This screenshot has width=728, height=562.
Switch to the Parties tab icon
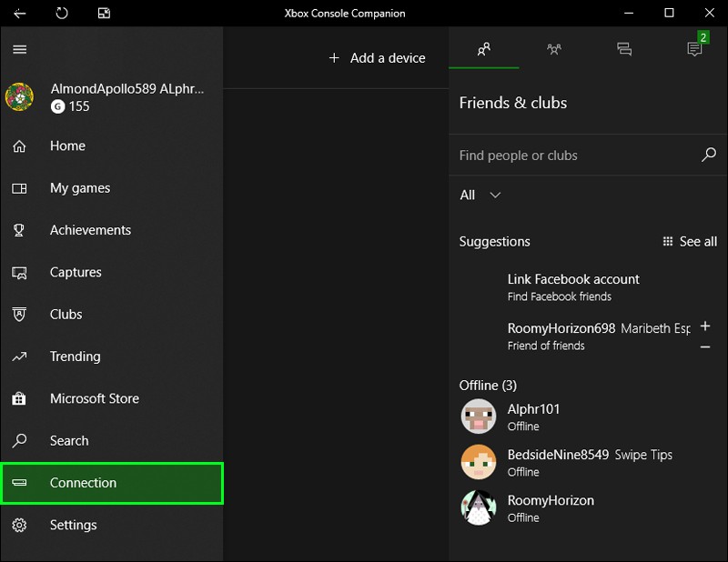click(554, 49)
